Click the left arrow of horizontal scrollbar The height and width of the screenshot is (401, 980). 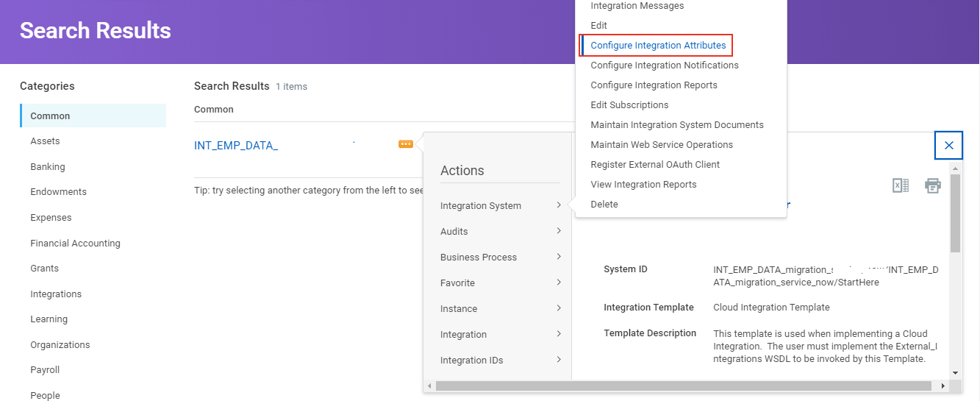[429, 386]
